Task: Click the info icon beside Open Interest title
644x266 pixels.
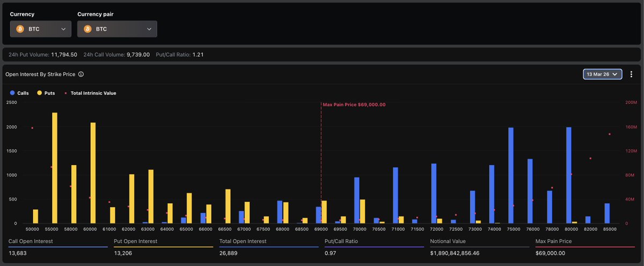Action: click(81, 75)
